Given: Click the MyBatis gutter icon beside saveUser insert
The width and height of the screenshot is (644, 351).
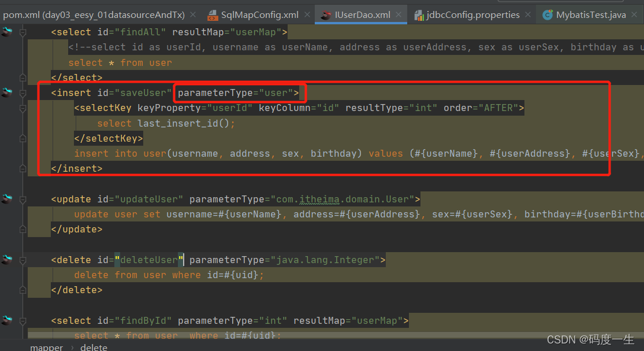Looking at the screenshot, I should [7, 93].
